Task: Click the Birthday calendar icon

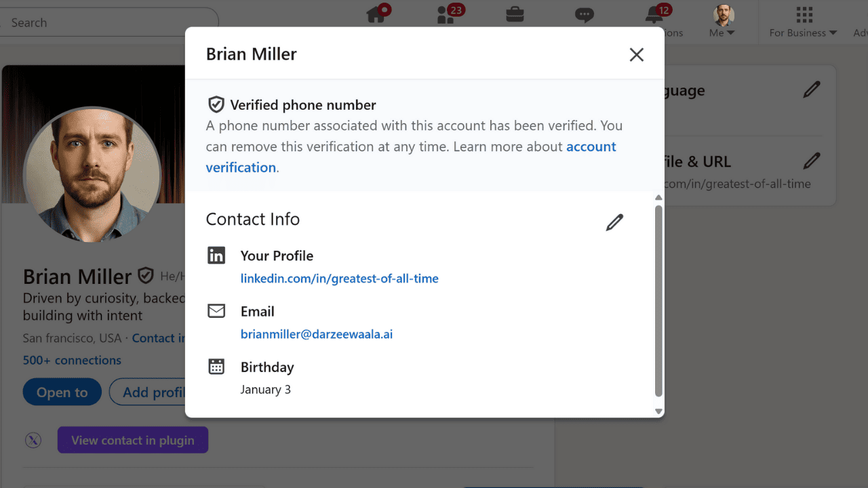Action: click(x=216, y=366)
